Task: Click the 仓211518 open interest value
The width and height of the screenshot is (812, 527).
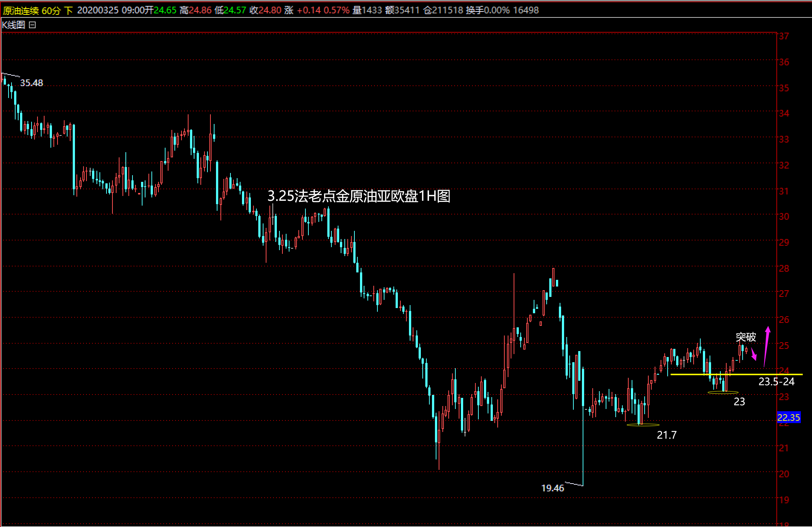Action: 443,10
